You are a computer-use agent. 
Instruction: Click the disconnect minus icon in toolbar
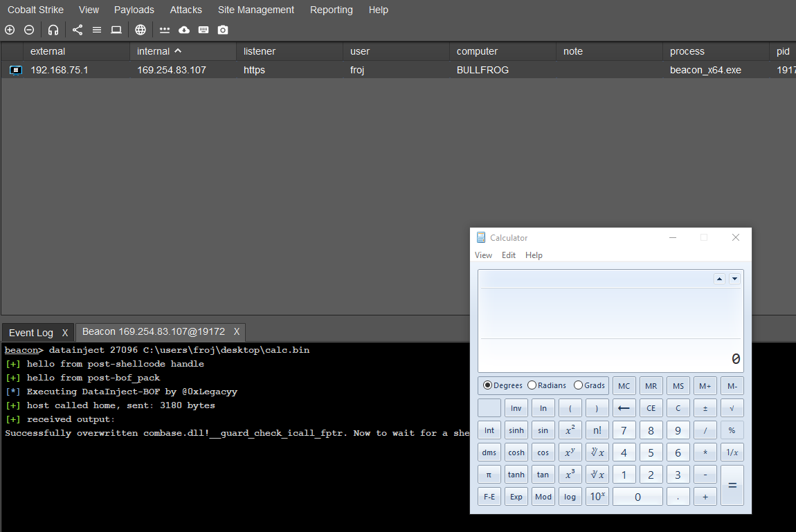point(29,30)
